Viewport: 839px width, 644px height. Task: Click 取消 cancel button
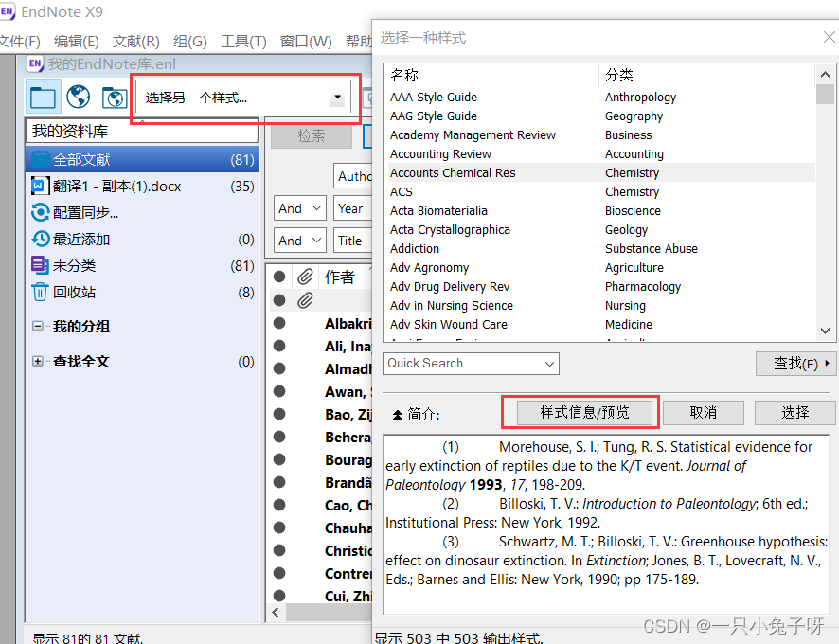(x=703, y=413)
